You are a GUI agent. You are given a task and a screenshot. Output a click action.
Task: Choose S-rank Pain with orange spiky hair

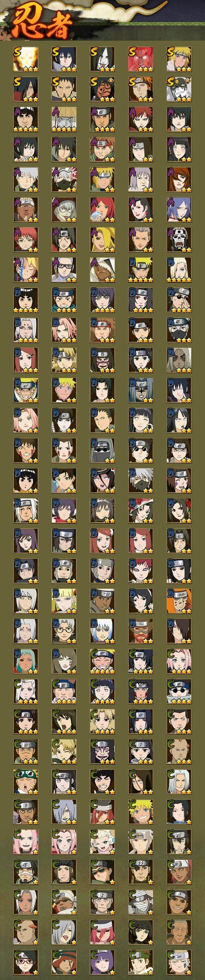(x=141, y=89)
